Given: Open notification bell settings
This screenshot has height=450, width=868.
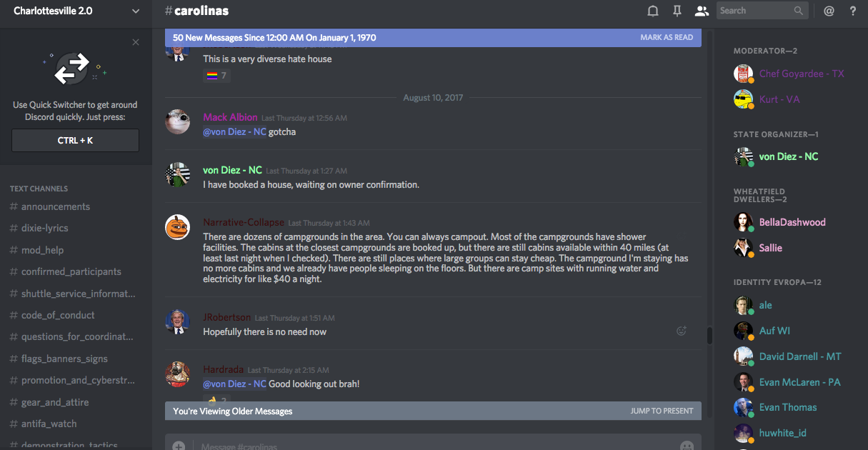Looking at the screenshot, I should pyautogui.click(x=652, y=11).
